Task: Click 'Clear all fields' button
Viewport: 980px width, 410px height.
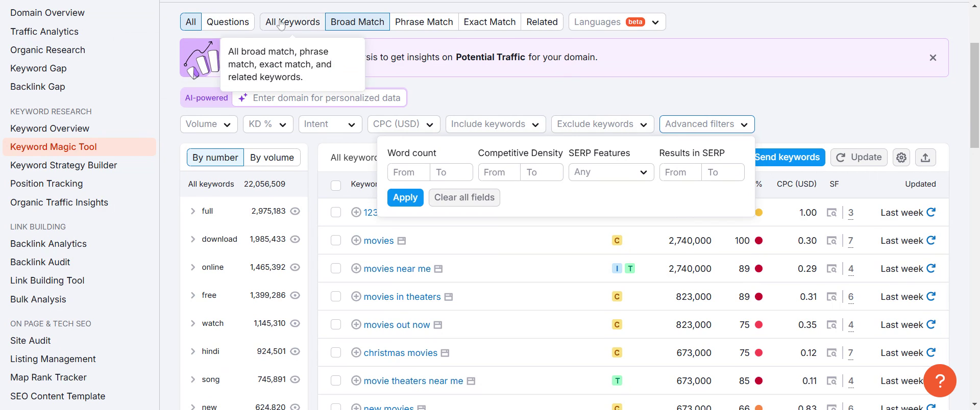Action: point(464,197)
